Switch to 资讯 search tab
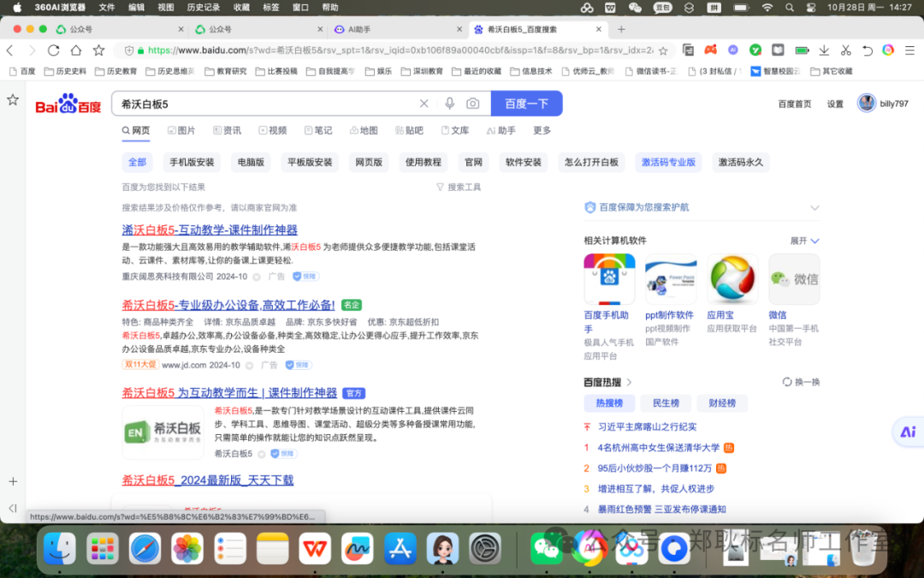Viewport: 924px width, 578px height. (x=227, y=130)
